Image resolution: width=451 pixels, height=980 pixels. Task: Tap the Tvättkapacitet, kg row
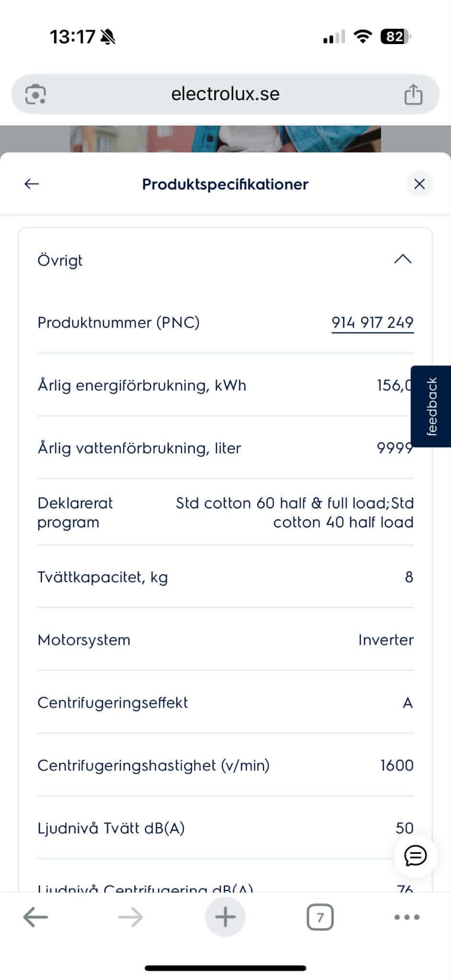[x=225, y=577]
